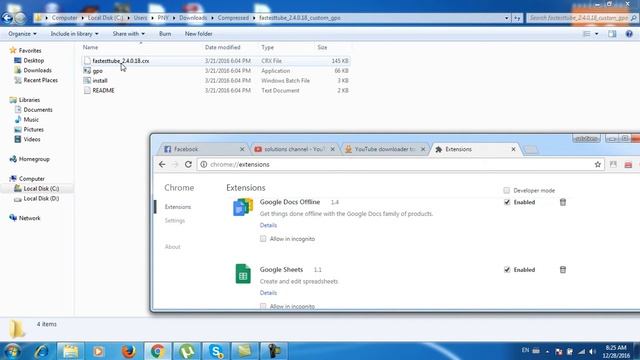Screen dimensions: 640x360
Task: Toggle Enabled for Google Docs Offline
Action: tap(507, 202)
